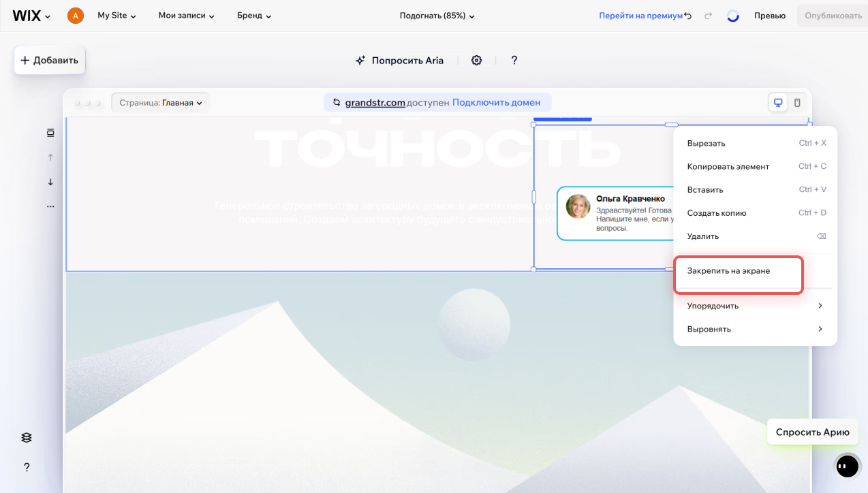
Task: Choose Создать копию from context menu
Action: click(717, 213)
